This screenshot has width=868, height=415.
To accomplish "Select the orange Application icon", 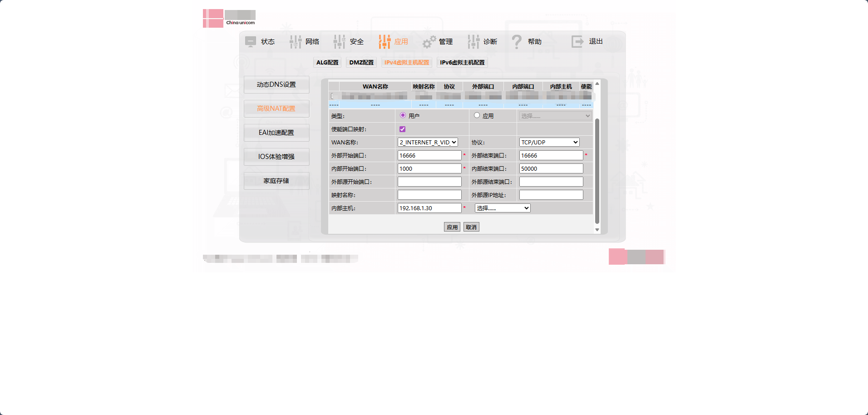I will tap(385, 42).
